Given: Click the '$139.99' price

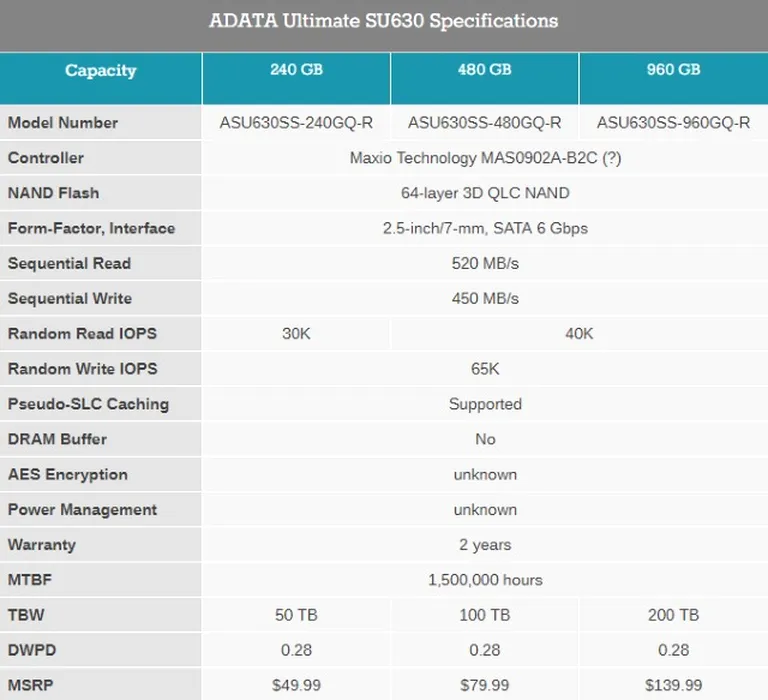Looking at the screenshot, I should (x=673, y=685).
